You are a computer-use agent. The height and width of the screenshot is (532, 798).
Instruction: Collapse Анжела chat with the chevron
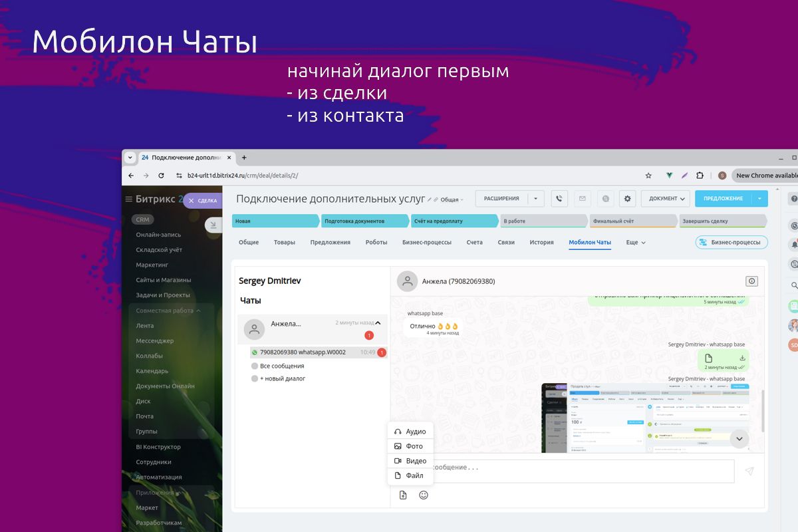click(x=378, y=323)
